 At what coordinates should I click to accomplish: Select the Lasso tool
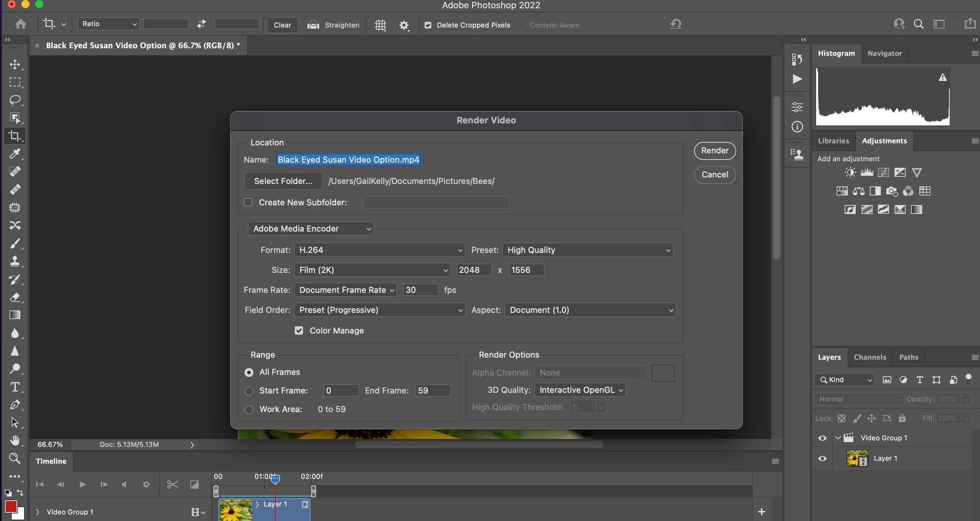pos(15,100)
